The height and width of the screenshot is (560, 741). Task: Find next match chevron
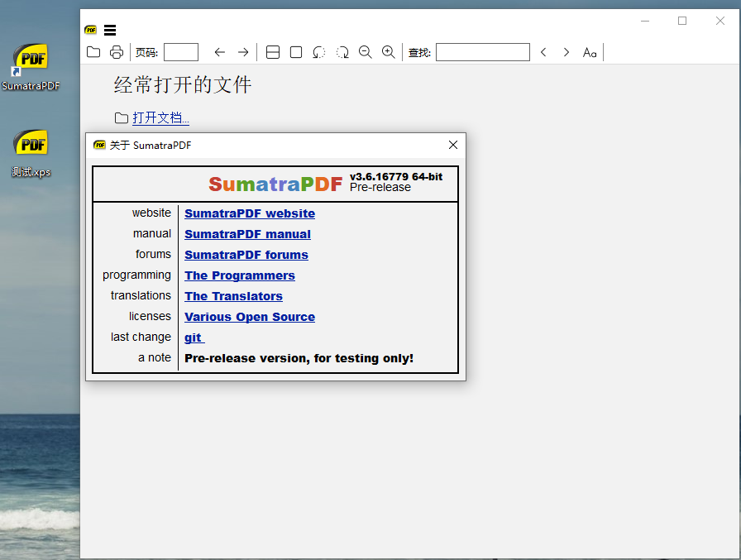567,52
